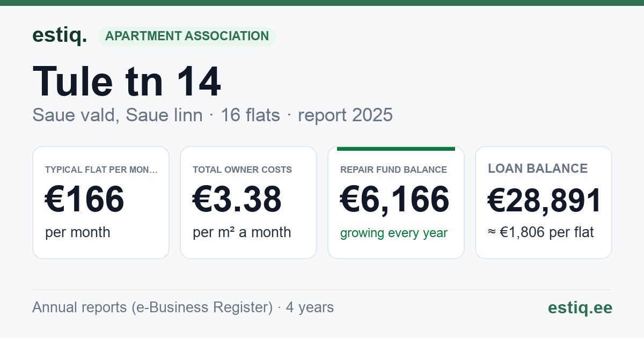Click the €166 value
Screen dimensions: 644x338
(x=85, y=199)
